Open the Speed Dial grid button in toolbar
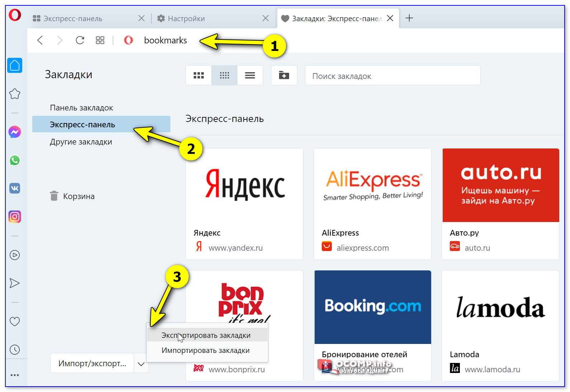This screenshot has height=392, width=570. click(x=100, y=40)
